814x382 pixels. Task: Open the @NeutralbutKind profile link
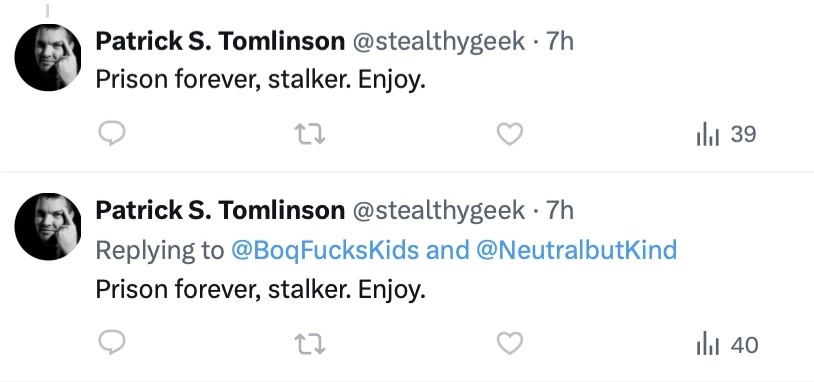coord(576,250)
